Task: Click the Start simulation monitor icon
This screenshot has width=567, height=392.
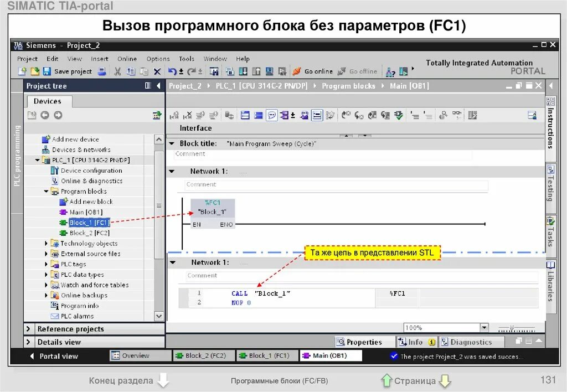Action: (x=269, y=71)
